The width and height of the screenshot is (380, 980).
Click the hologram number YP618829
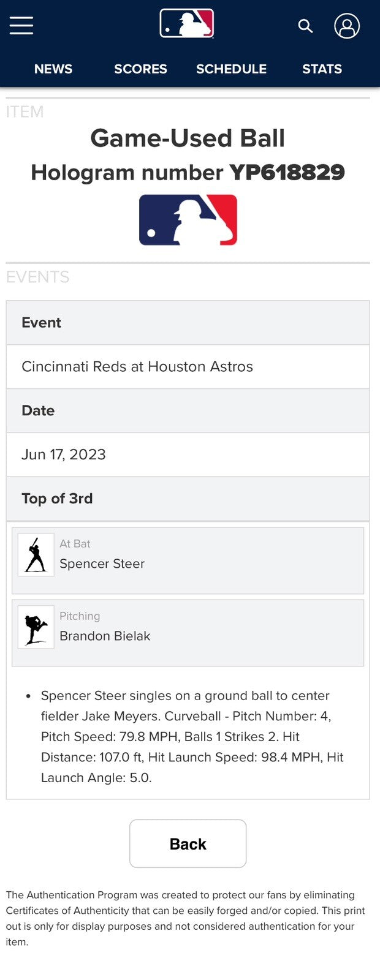click(x=287, y=173)
